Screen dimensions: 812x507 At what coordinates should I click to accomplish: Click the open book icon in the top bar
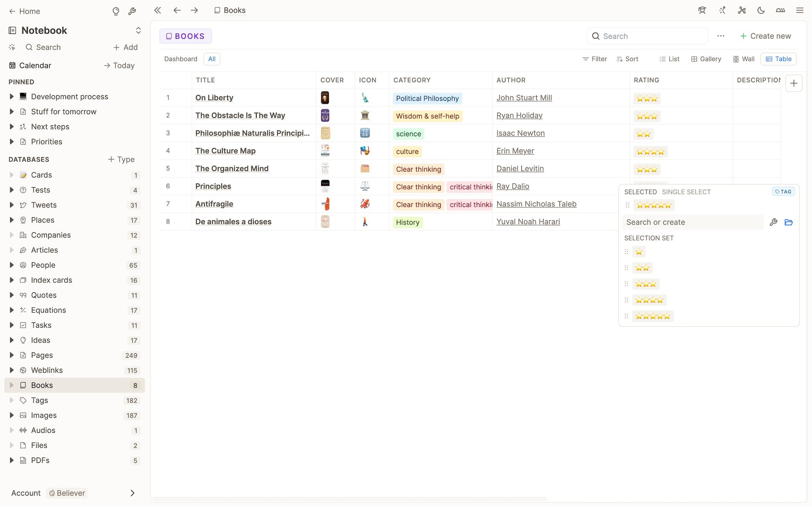point(780,10)
